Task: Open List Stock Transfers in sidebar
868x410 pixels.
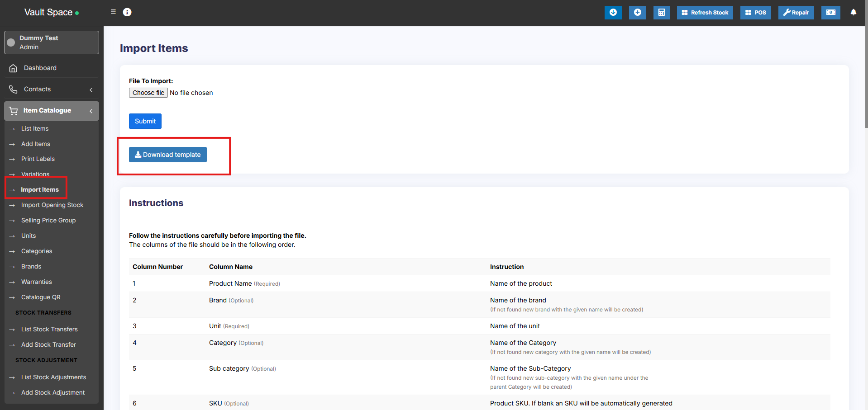Action: (x=49, y=330)
